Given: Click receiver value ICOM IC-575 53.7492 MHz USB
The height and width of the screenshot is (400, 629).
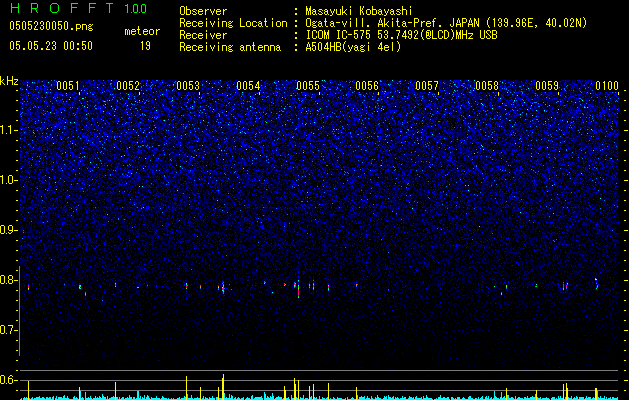Looking at the screenshot, I should click(401, 35).
